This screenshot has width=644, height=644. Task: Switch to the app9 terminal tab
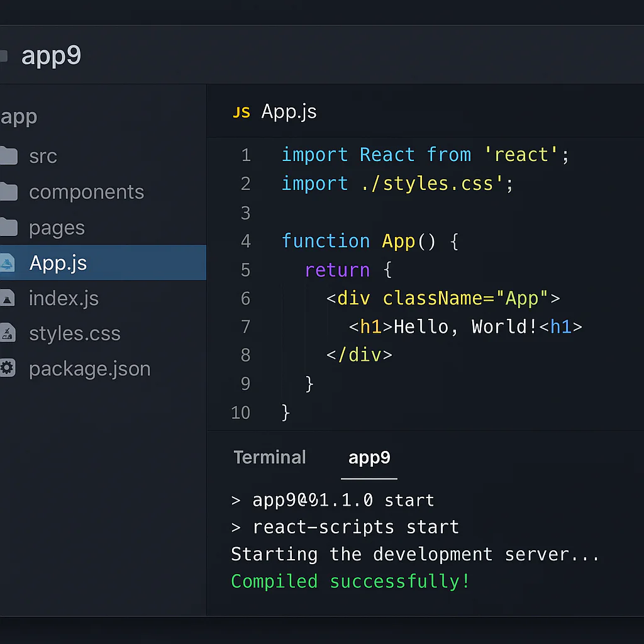(x=369, y=458)
